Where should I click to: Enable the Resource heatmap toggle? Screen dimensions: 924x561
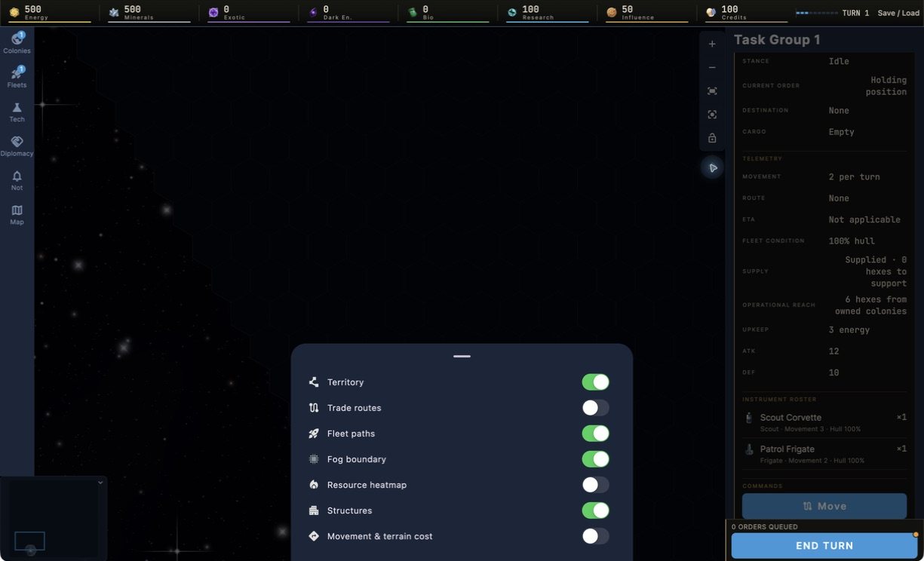[595, 485]
